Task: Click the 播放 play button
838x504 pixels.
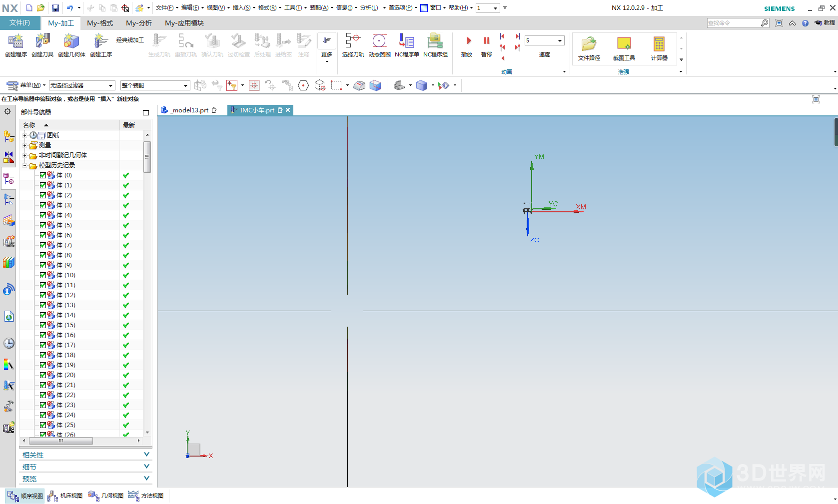Action: pyautogui.click(x=467, y=46)
